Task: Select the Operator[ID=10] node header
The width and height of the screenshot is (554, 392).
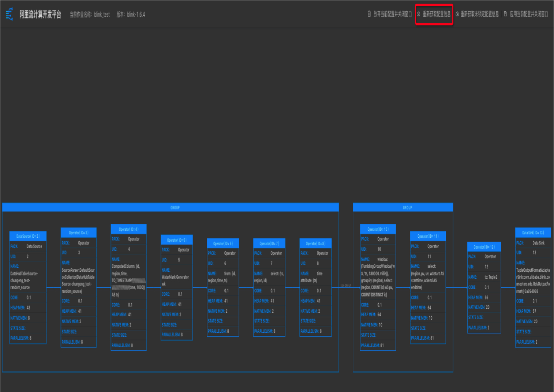Action: click(378, 229)
